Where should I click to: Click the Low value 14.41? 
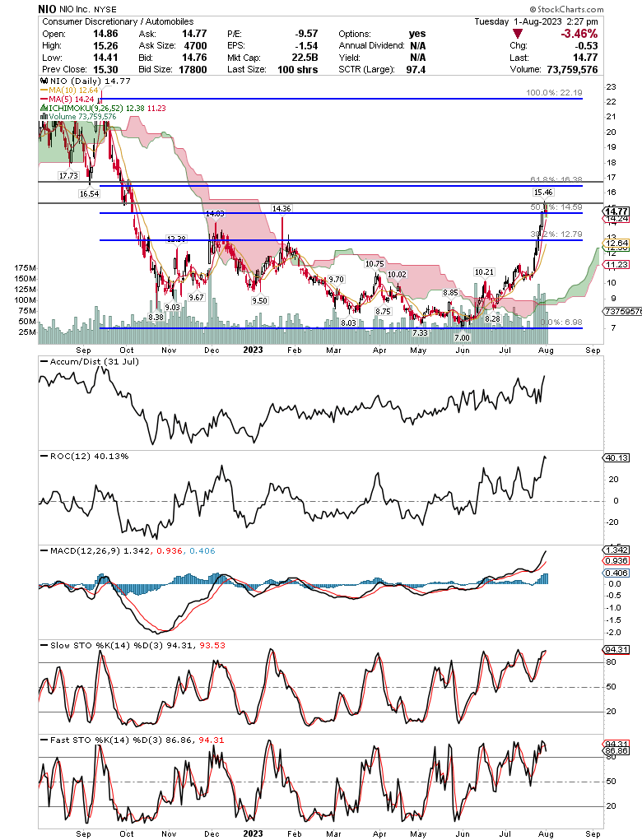click(105, 58)
